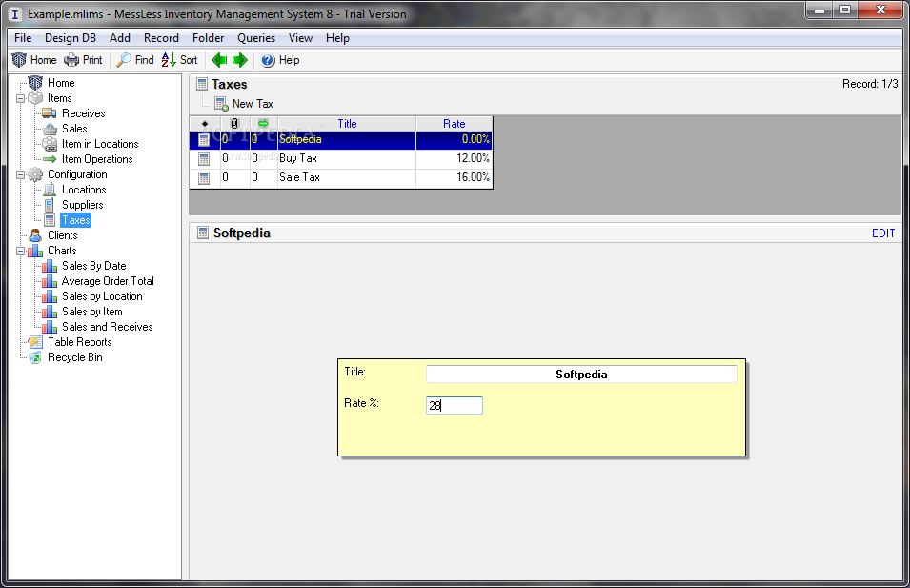Screen dimensions: 910x588
Task: Select Sales by Item in tree
Action: pos(92,312)
